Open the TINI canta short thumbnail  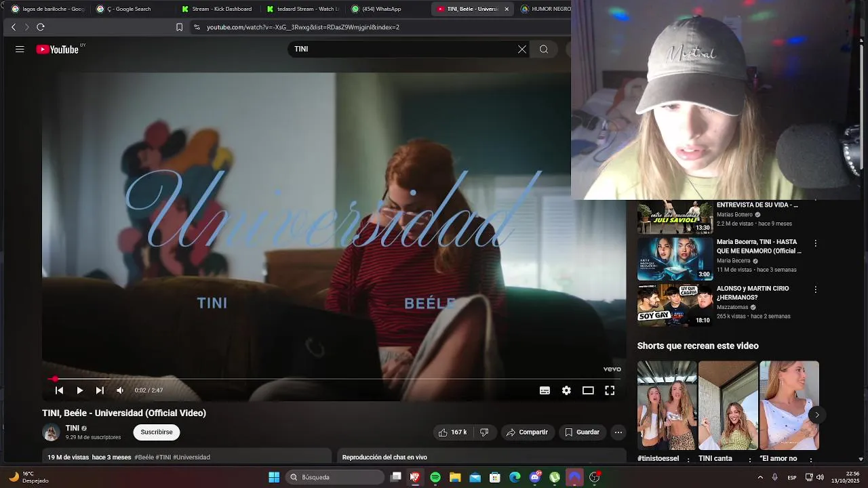(x=728, y=405)
